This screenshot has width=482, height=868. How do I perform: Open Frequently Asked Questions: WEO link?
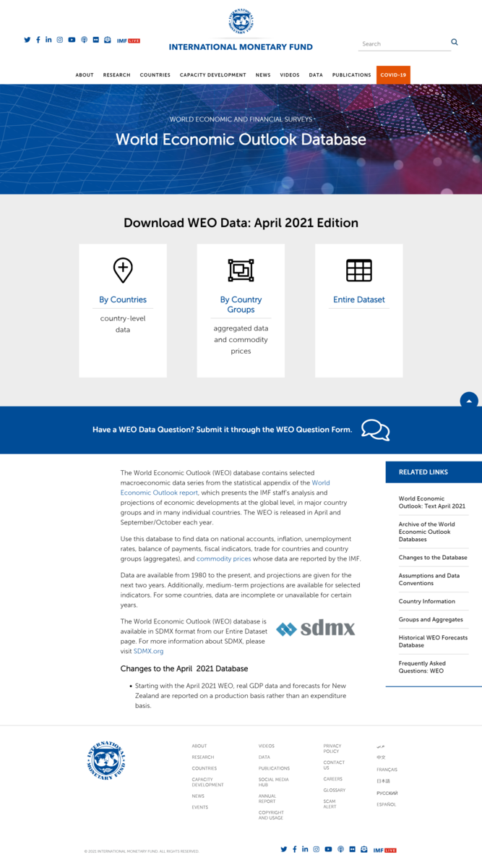[x=422, y=667]
